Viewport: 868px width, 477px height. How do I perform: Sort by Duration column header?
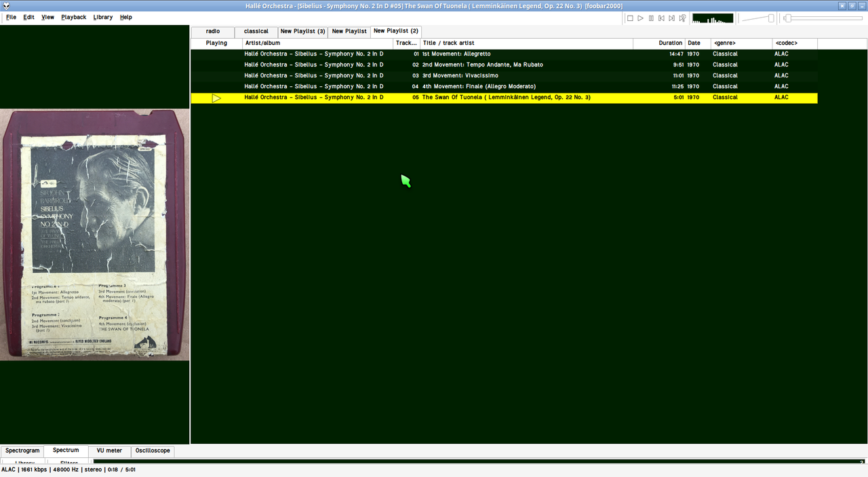click(x=659, y=43)
